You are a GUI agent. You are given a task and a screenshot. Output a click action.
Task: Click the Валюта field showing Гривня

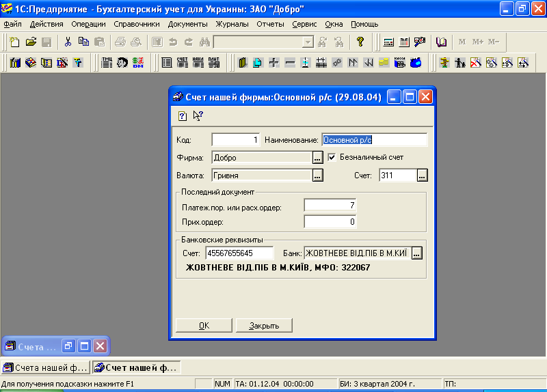click(x=262, y=176)
